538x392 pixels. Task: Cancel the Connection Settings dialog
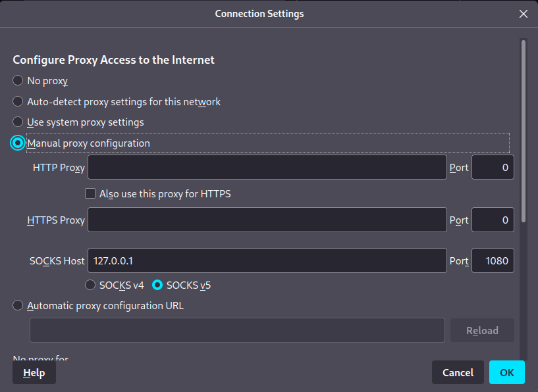point(458,372)
